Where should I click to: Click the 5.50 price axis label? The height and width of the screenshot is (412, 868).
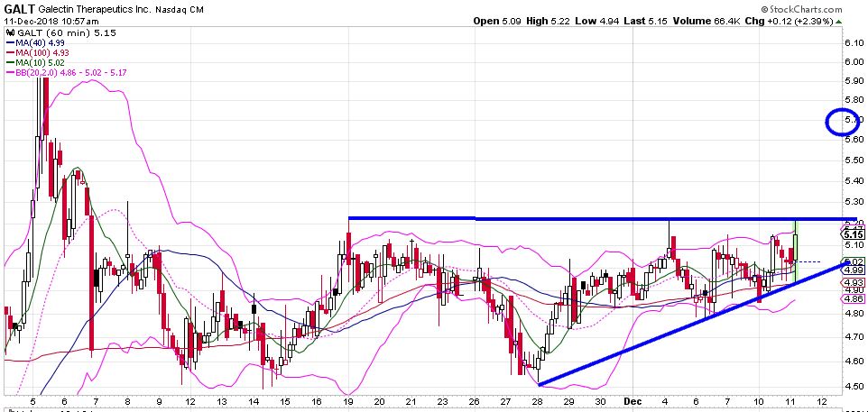pyautogui.click(x=855, y=160)
